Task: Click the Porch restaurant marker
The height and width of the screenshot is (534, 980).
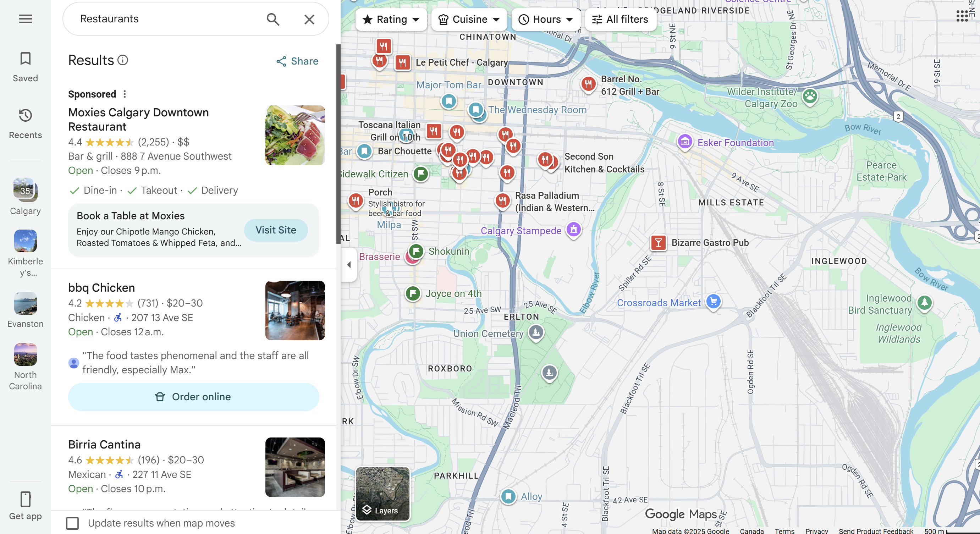Action: click(355, 200)
